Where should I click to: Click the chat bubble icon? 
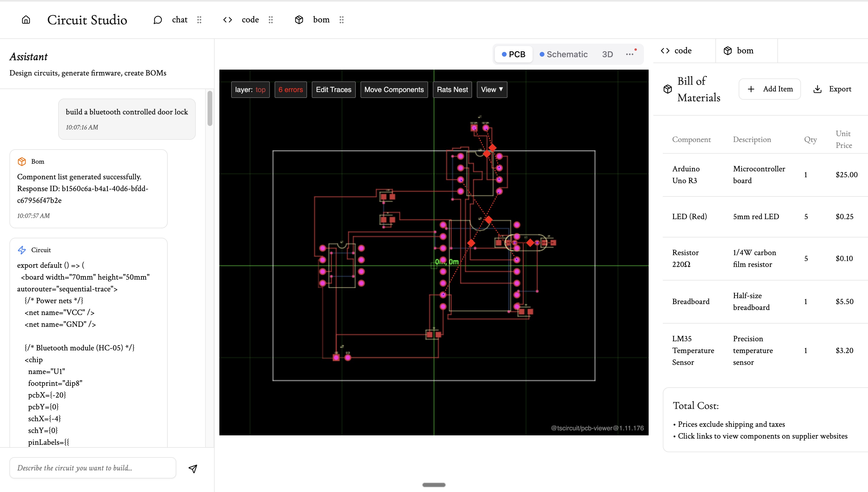click(x=158, y=20)
